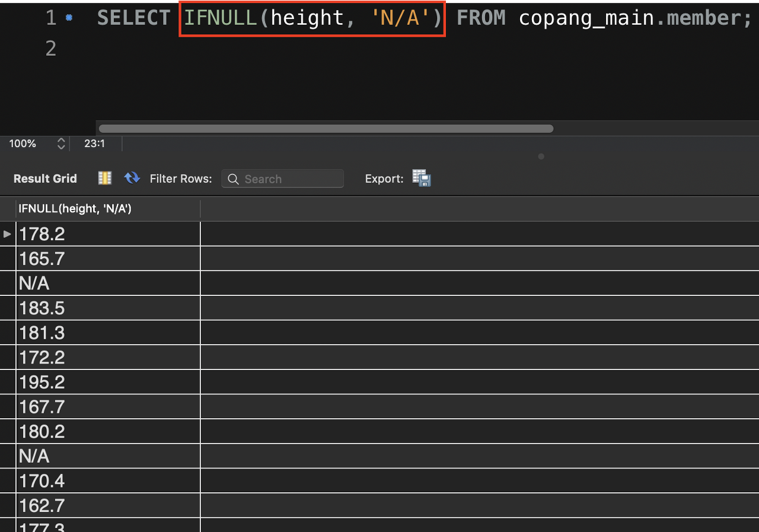Click the SELECT keyword in the query

[x=133, y=18]
